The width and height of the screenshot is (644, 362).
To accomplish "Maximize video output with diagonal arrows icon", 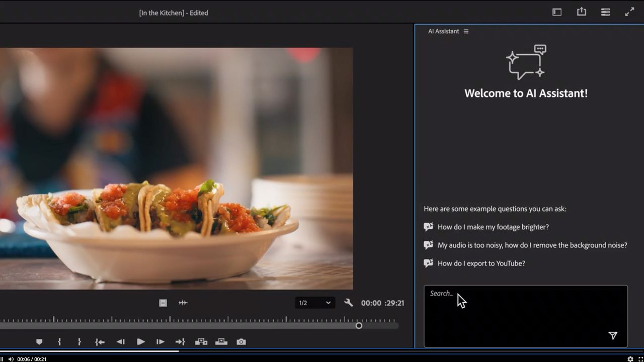I will (x=629, y=12).
